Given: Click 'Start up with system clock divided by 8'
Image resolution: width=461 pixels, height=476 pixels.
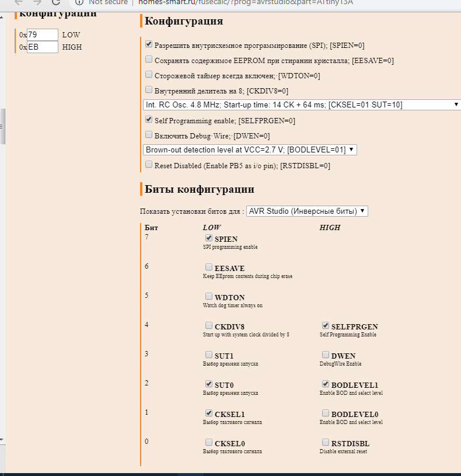Looking at the screenshot, I should (246, 335).
